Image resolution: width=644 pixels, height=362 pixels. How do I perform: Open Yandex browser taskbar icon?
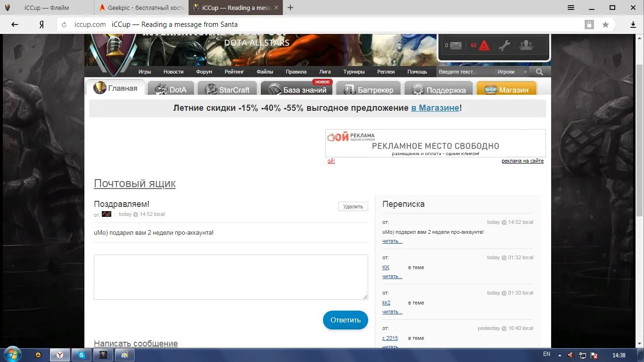[60, 355]
